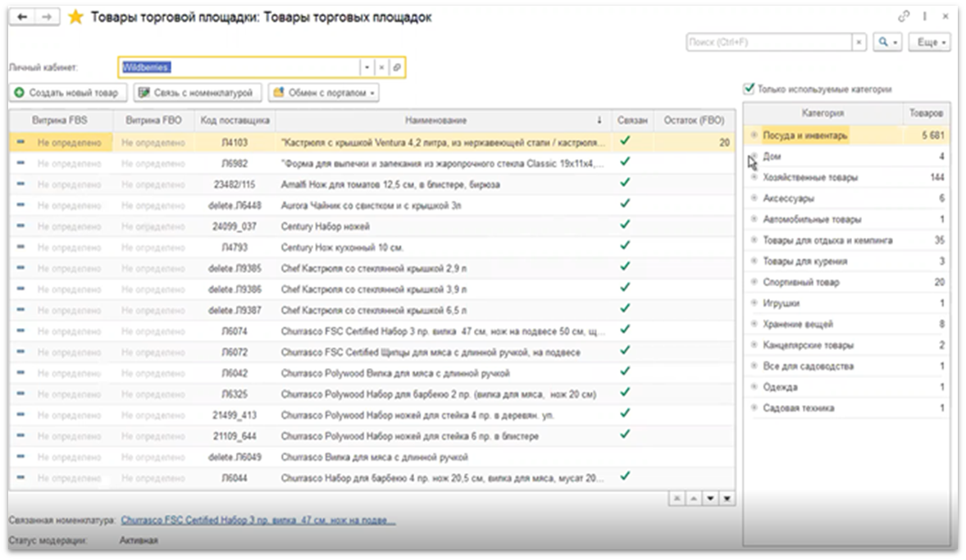The height and width of the screenshot is (560, 966).
Task: Click the checkmark in row Л6982 Связан column
Action: coord(626,162)
